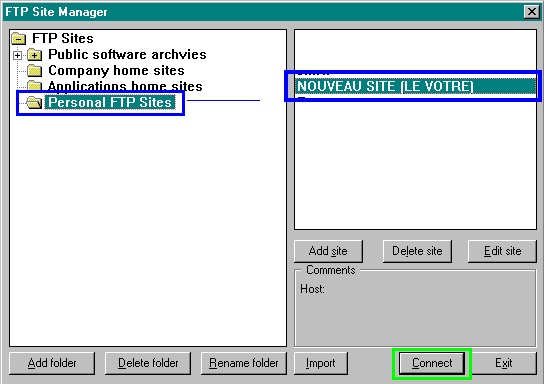544x384 pixels.
Task: Close the FTP Site Manager window
Action: pyautogui.click(x=532, y=12)
